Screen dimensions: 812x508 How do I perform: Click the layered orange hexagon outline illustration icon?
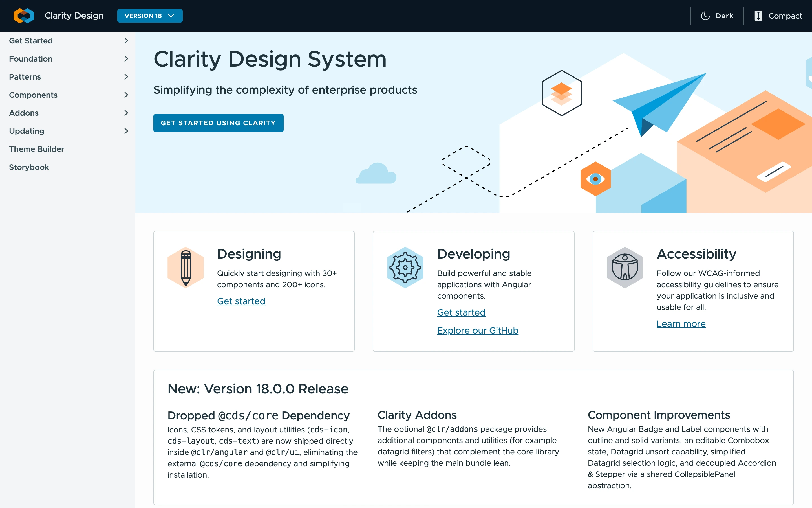click(x=562, y=93)
